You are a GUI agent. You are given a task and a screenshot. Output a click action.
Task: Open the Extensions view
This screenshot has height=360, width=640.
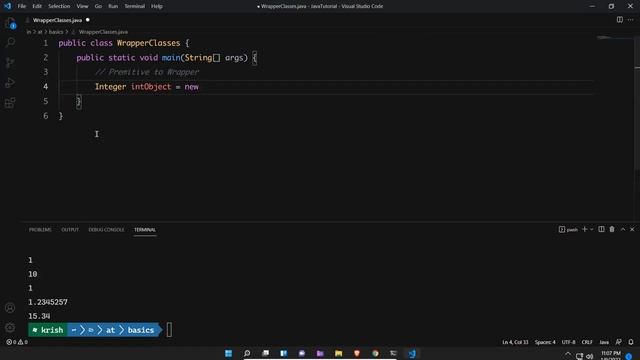tap(10, 102)
